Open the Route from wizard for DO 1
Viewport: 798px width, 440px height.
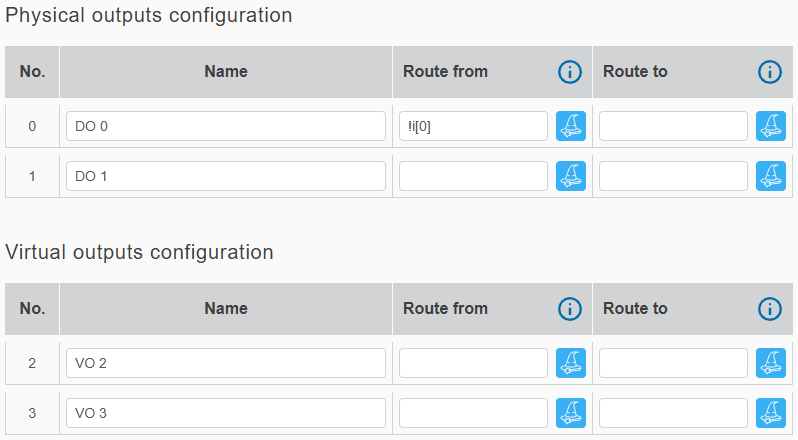[x=571, y=176]
